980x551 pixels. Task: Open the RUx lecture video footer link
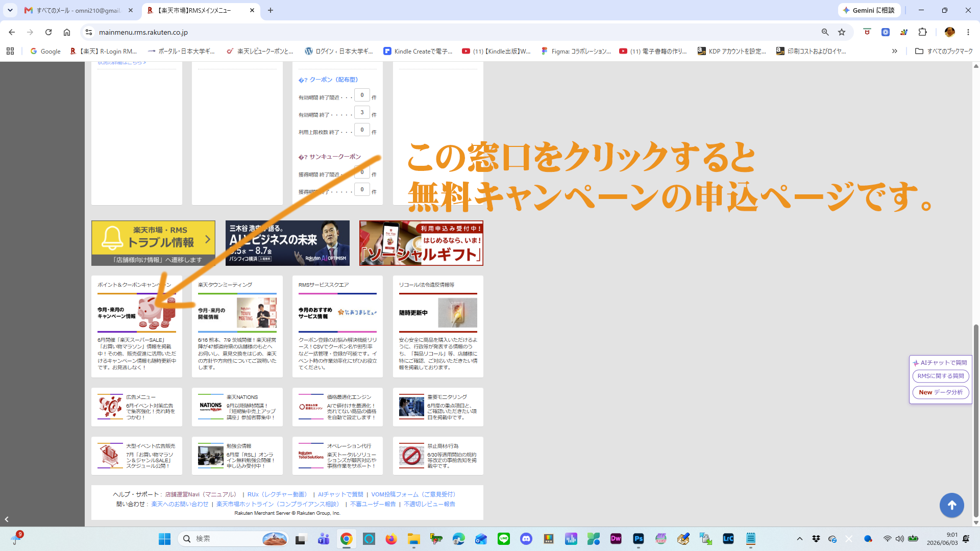pos(278,494)
